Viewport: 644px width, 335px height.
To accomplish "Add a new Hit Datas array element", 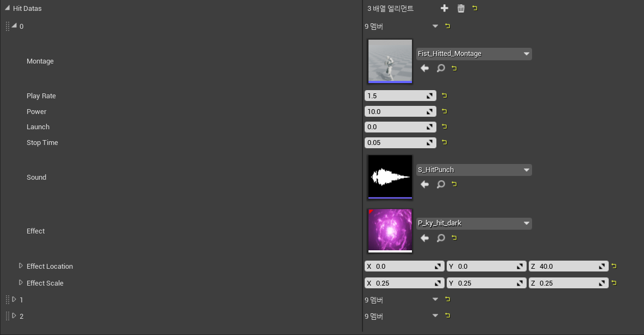I will coord(445,8).
